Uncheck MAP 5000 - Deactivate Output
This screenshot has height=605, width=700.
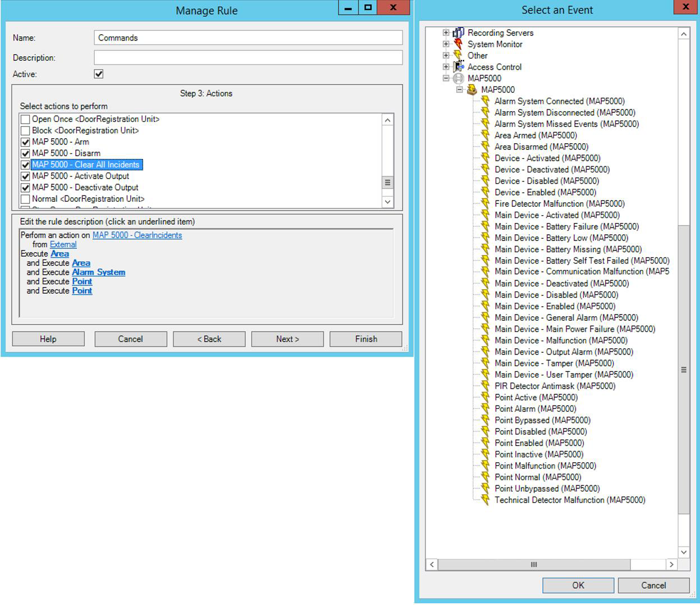point(25,188)
